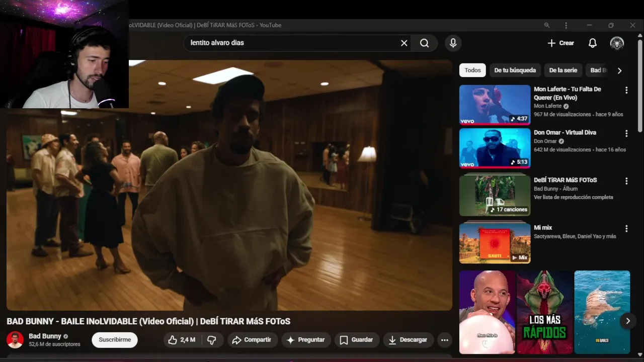Save video with Guardar

[x=356, y=340]
